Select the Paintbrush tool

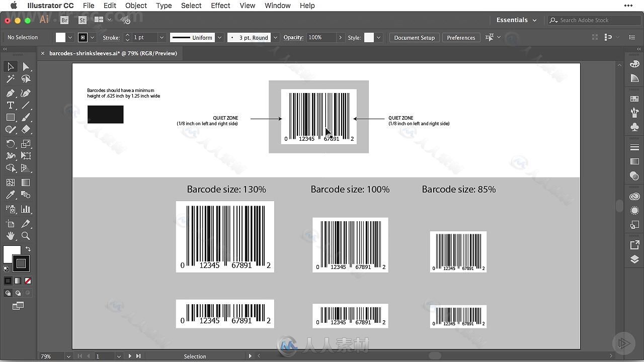(x=26, y=117)
